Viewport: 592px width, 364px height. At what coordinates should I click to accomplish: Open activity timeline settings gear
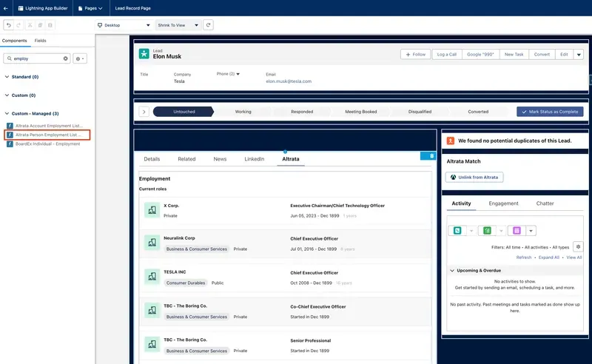(x=578, y=246)
